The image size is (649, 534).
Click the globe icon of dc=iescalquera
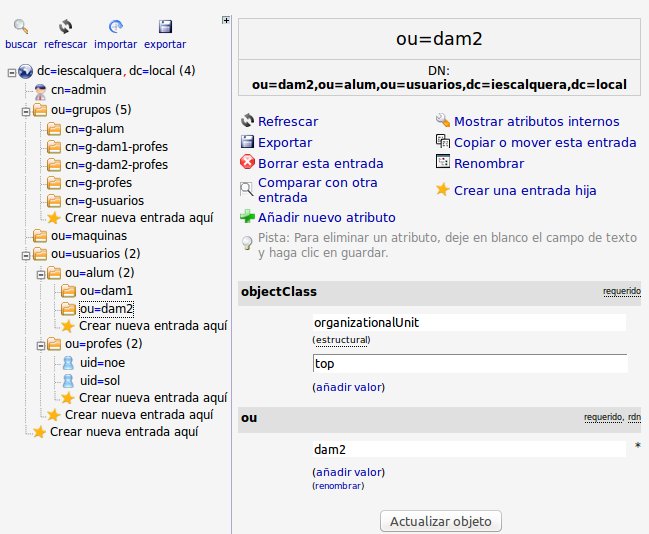[x=26, y=72]
